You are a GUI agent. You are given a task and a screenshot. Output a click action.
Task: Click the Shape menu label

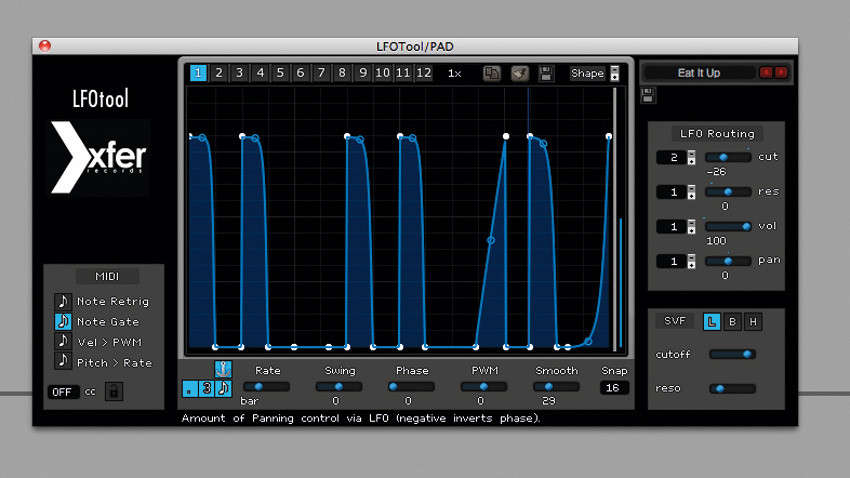(x=588, y=73)
